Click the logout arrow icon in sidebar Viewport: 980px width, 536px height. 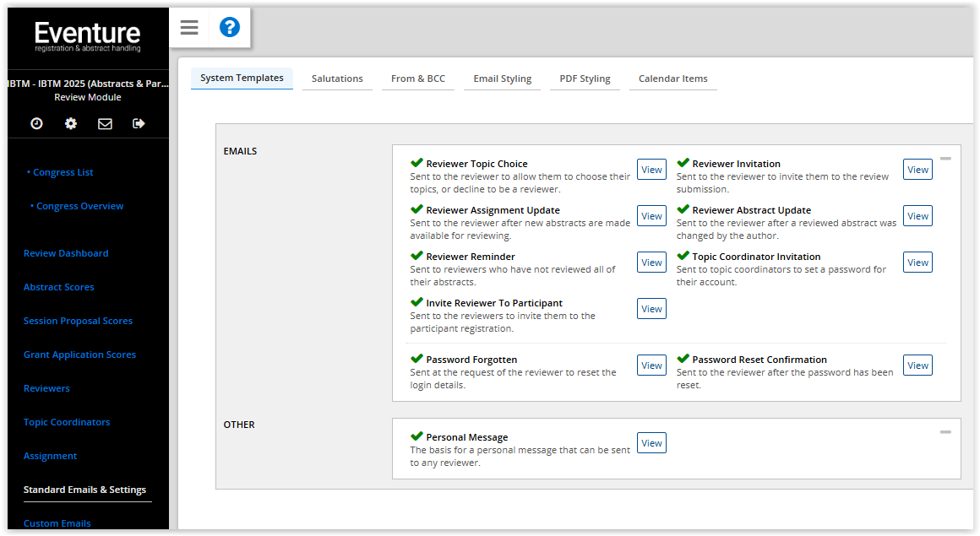[x=139, y=124]
